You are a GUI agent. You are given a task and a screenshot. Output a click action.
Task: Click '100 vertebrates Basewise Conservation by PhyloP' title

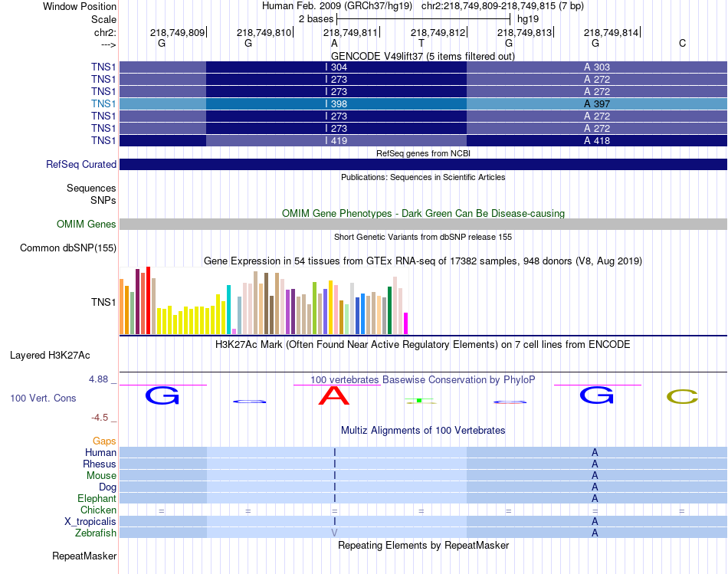pos(423,380)
